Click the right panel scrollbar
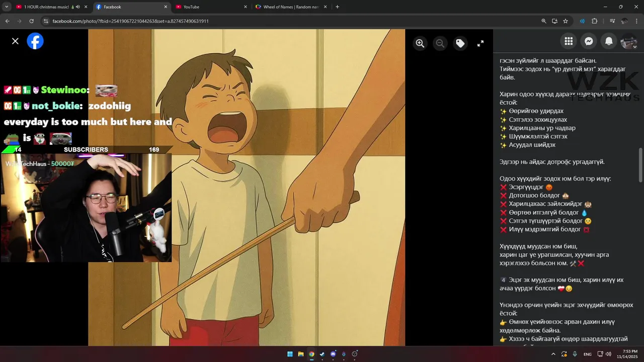Screen dimensions: 644x362 [x=641, y=165]
